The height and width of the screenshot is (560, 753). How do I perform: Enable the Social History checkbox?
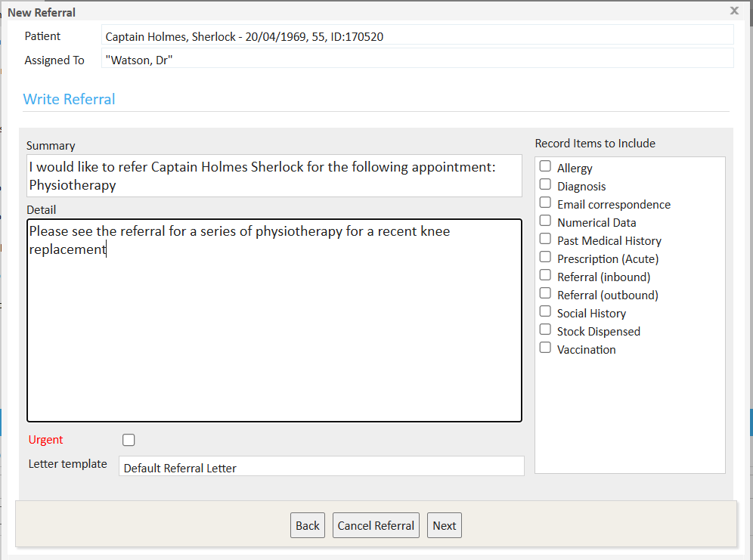click(545, 312)
